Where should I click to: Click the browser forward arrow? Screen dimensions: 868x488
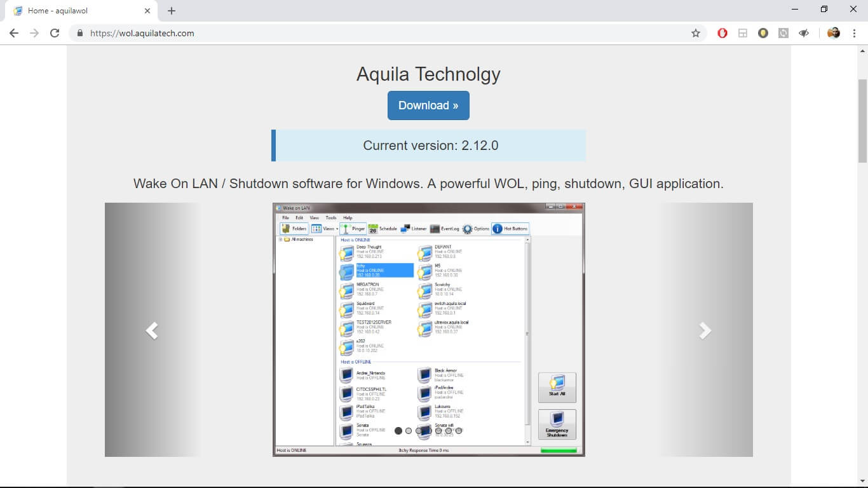tap(34, 33)
